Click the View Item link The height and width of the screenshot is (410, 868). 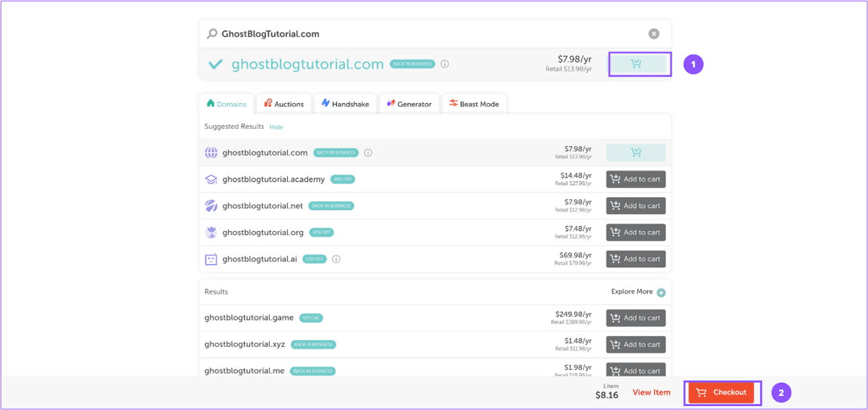click(x=651, y=392)
